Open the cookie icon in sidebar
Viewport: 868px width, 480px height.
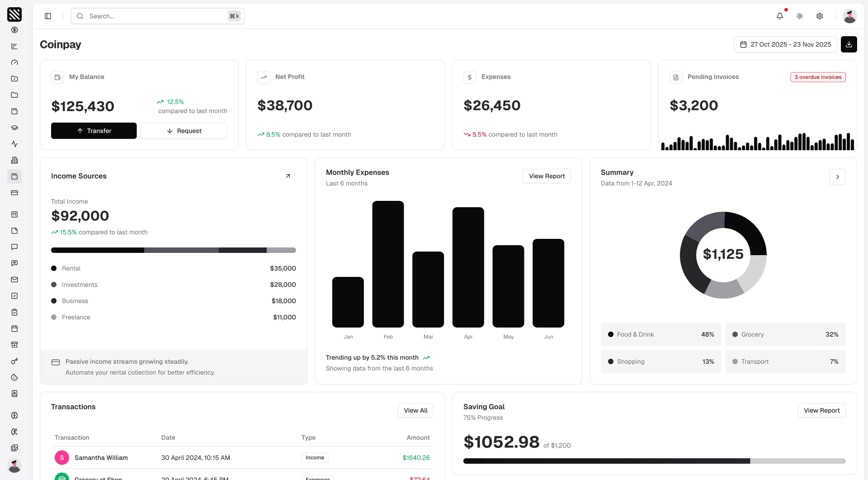click(14, 377)
